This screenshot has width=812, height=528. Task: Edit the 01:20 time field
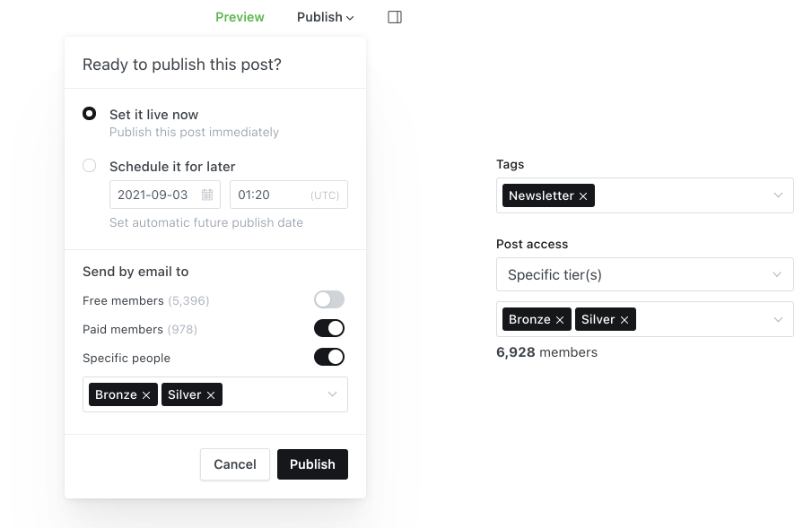(288, 195)
